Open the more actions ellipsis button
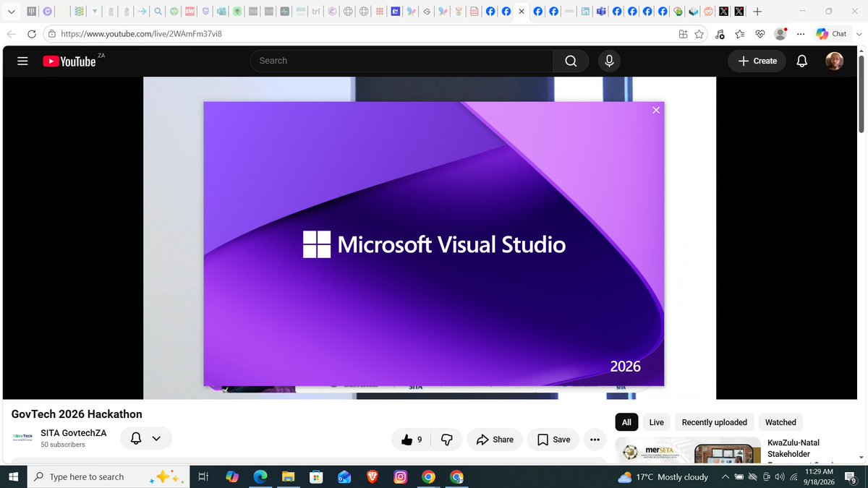 pos(595,440)
